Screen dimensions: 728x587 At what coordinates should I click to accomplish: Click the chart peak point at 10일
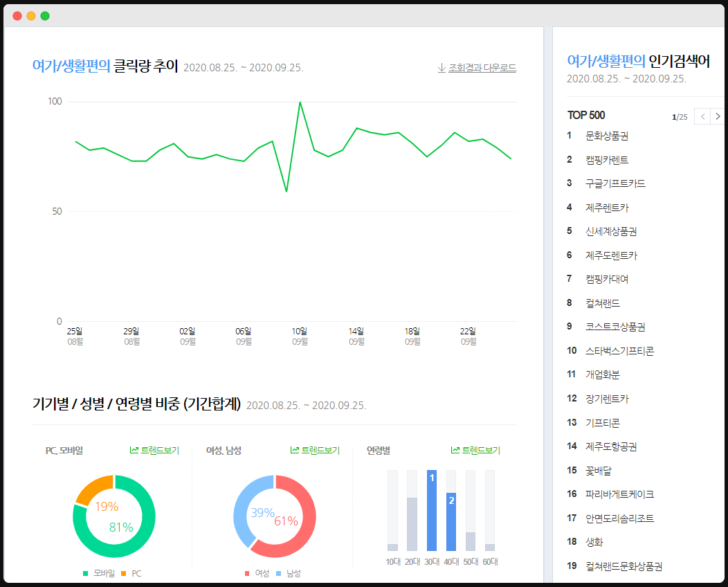pos(300,102)
